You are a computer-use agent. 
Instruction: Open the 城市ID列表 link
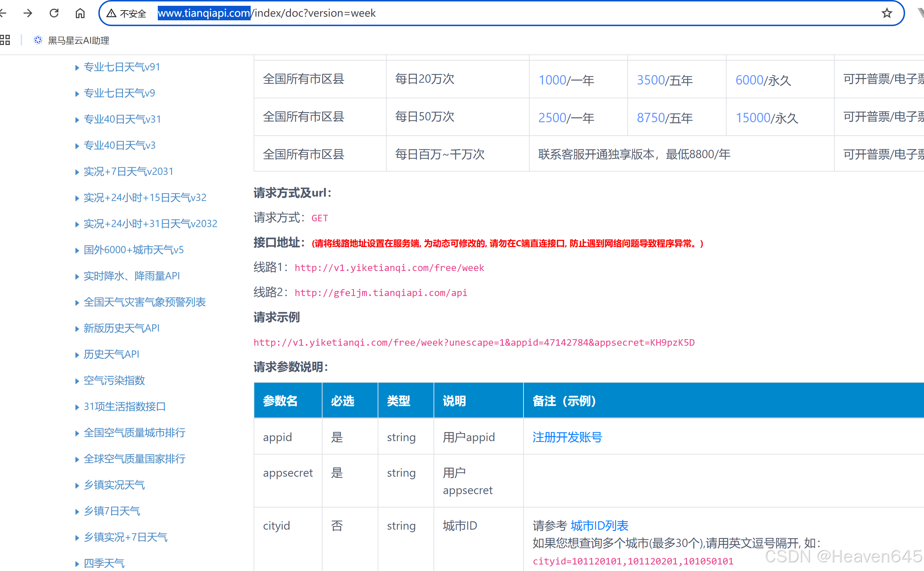click(599, 525)
